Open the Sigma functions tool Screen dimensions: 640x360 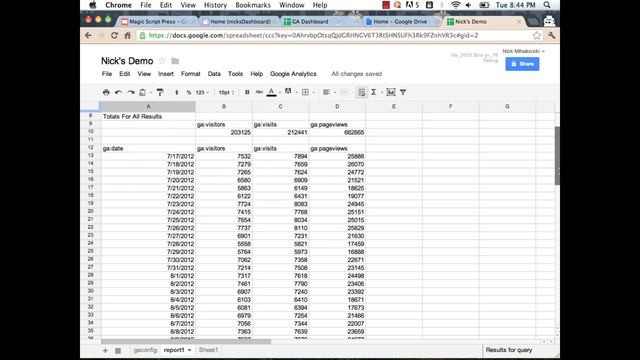pyautogui.click(x=373, y=92)
